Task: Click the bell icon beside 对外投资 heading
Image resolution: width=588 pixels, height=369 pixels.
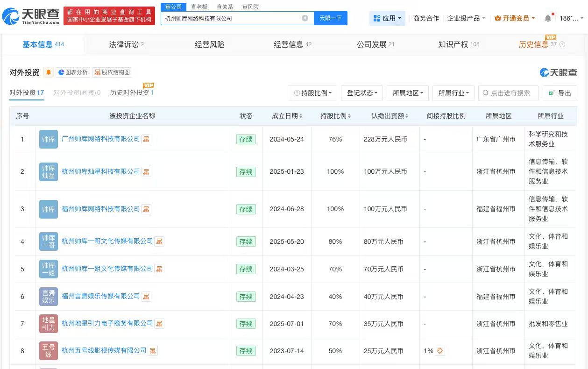Action: pyautogui.click(x=49, y=72)
